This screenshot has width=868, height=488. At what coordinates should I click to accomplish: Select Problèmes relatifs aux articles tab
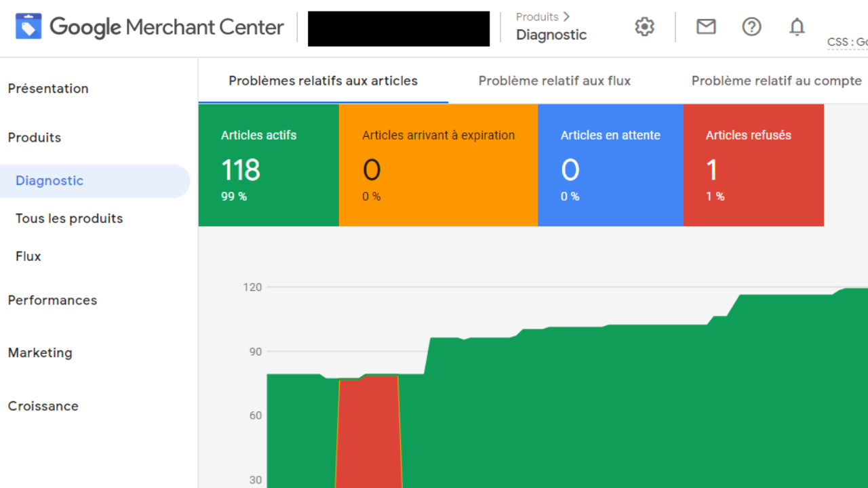tap(323, 81)
